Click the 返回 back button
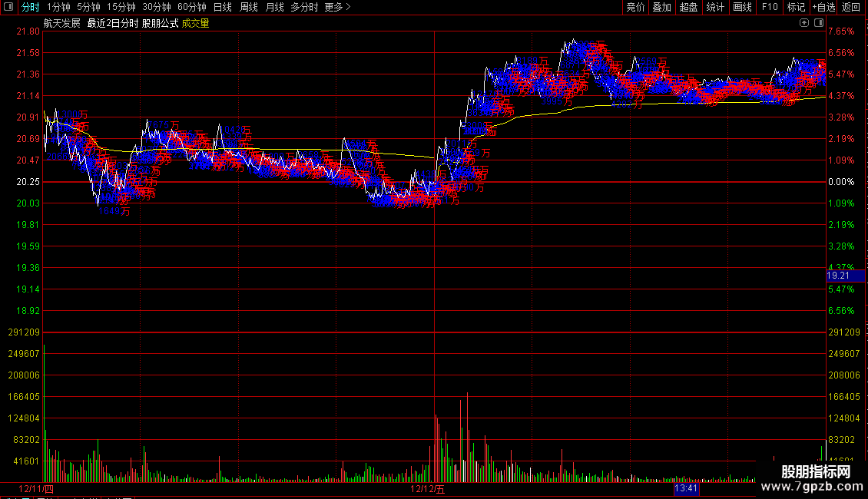This screenshot has height=499, width=868. [851, 7]
